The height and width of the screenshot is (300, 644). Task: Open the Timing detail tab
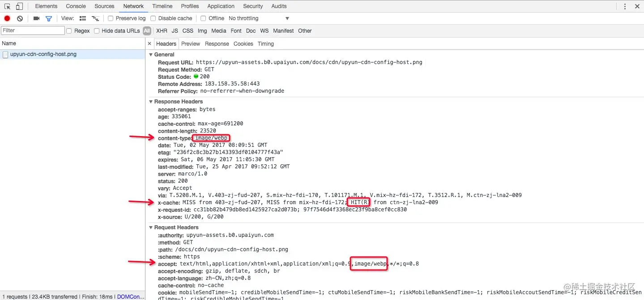pos(266,44)
